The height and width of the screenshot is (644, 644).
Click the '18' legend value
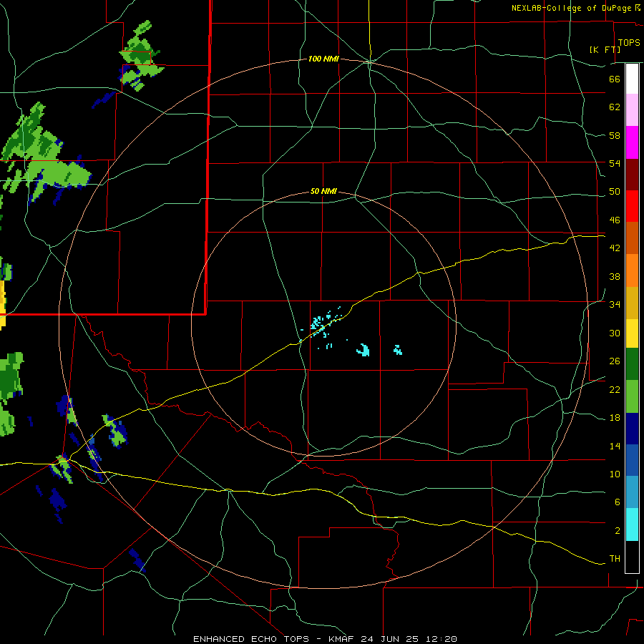(615, 418)
